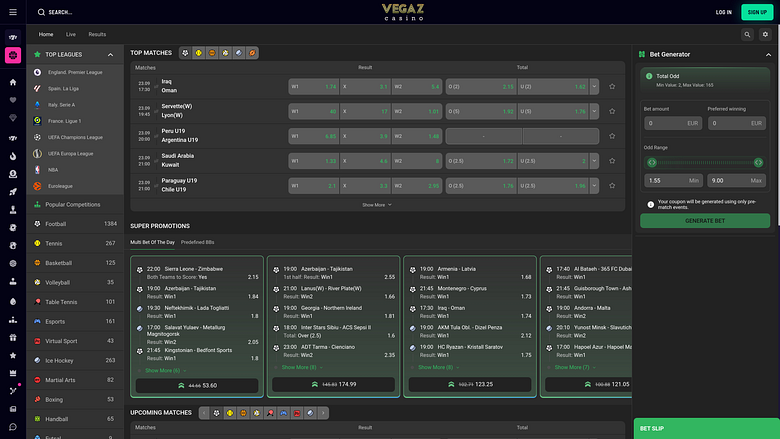Click the GENERATE BET button
Viewport: 780px width, 439px height.
point(705,221)
